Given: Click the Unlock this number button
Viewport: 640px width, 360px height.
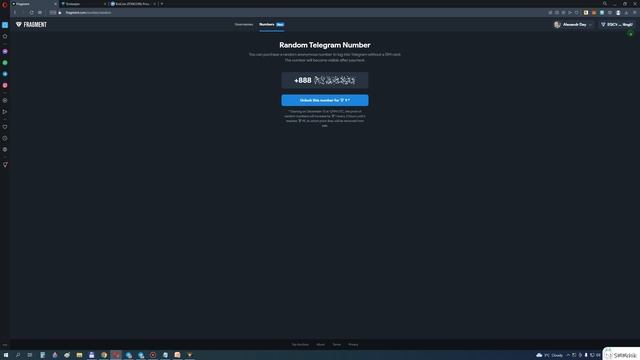Looking at the screenshot, I should [x=325, y=100].
